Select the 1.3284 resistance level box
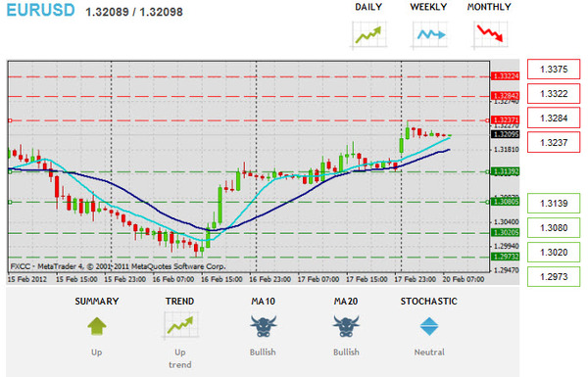Image resolution: width=588 pixels, height=377 pixels. [554, 118]
